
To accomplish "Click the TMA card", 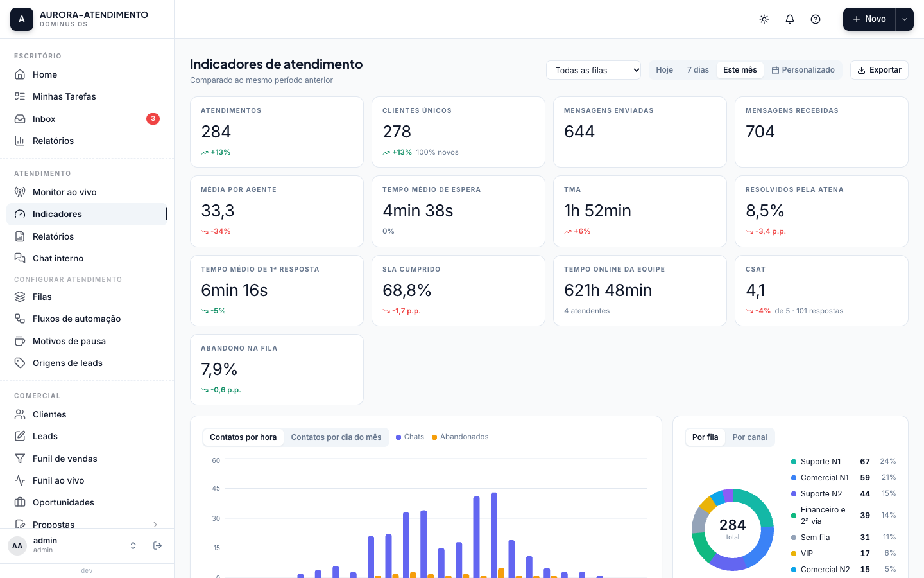I will [640, 211].
